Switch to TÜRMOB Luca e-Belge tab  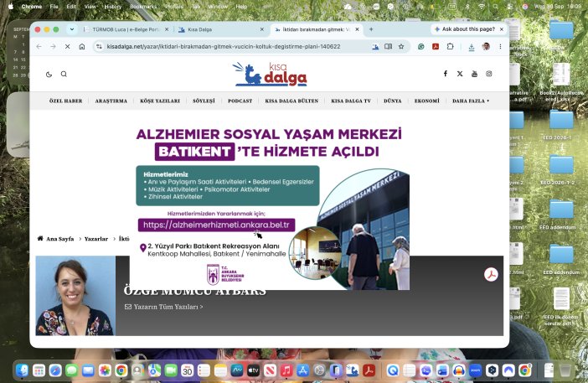click(x=126, y=29)
